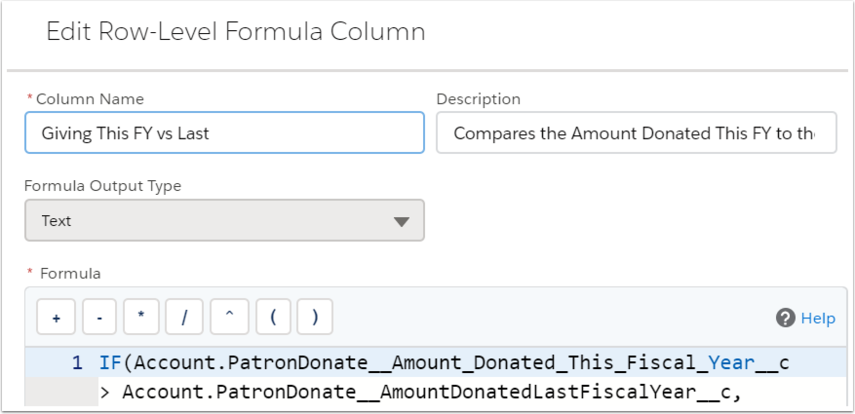
Task: Insert caret exponent operator
Action: pos(229,317)
